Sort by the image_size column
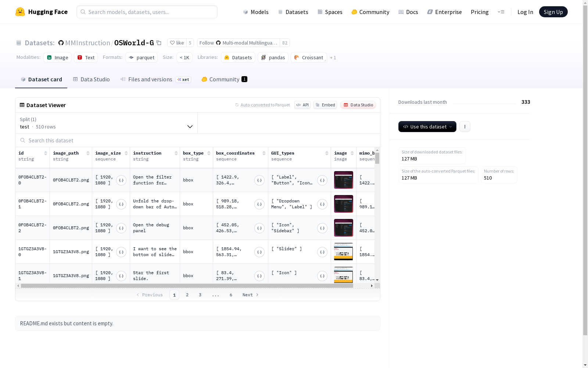 pos(126,153)
